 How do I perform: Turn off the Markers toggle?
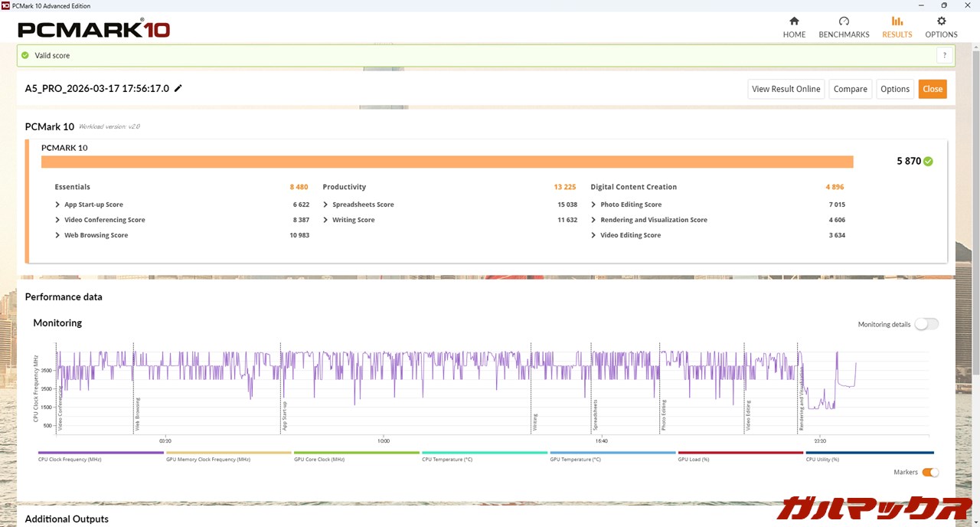929,473
